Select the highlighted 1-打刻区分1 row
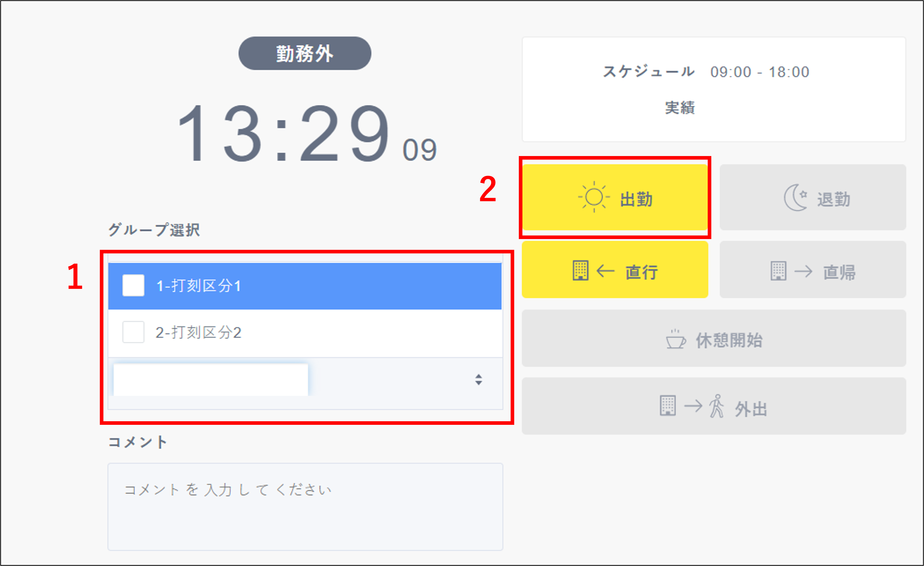The height and width of the screenshot is (566, 924). 305,286
